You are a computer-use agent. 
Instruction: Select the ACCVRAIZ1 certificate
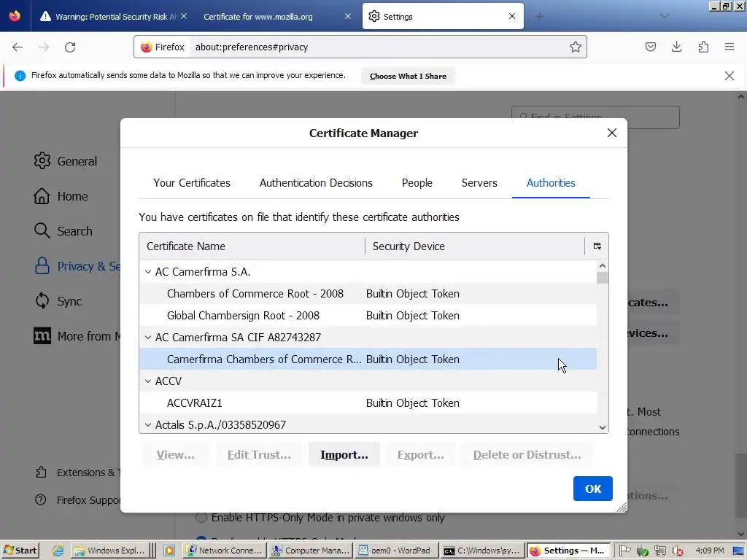pyautogui.click(x=368, y=403)
